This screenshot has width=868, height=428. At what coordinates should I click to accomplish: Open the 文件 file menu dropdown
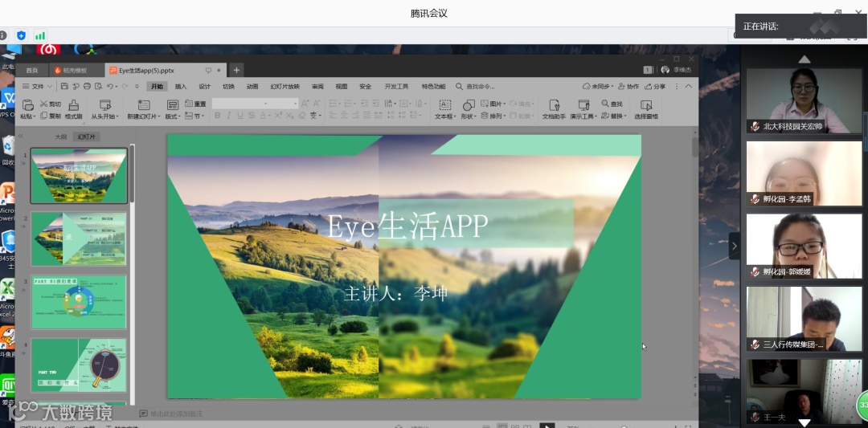[x=37, y=86]
